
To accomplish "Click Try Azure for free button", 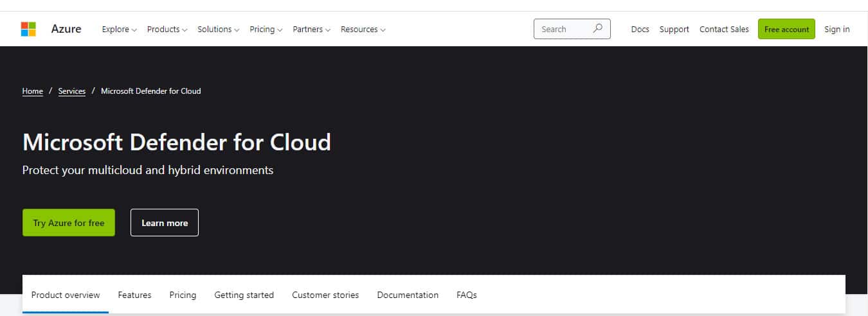I will (x=69, y=222).
